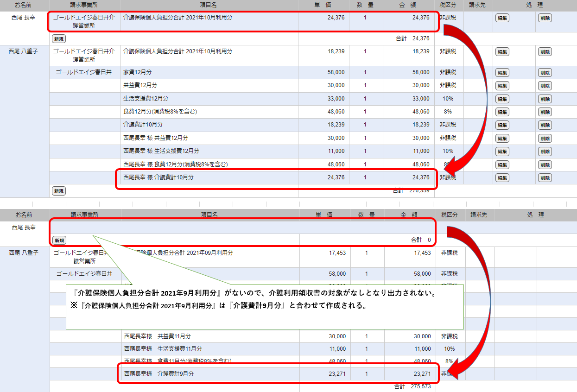This screenshot has height=392, width=577.
Task: Click 新規 below 西尾 八重子's 276,359 total list
Action: (58, 191)
